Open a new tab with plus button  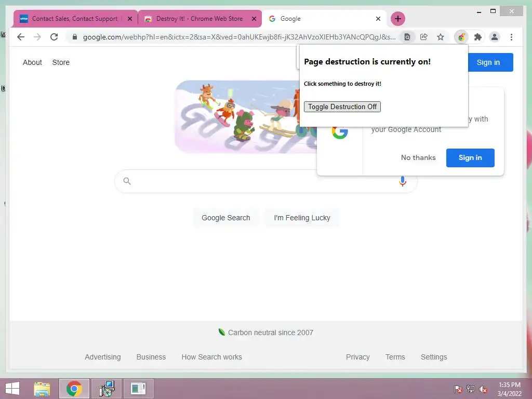[398, 19]
